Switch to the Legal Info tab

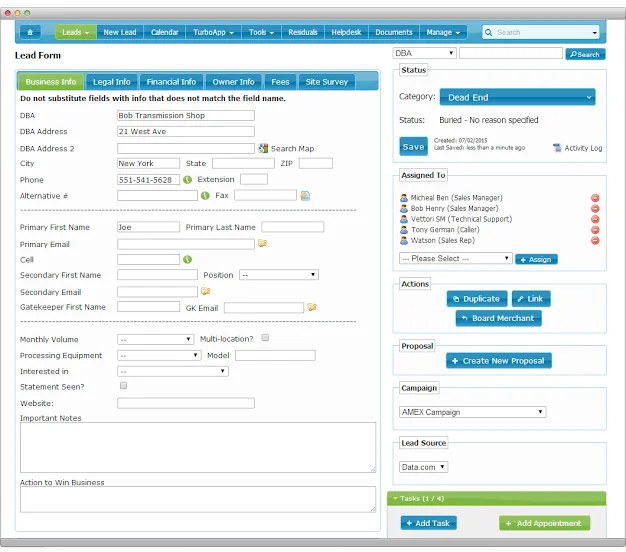pos(112,82)
